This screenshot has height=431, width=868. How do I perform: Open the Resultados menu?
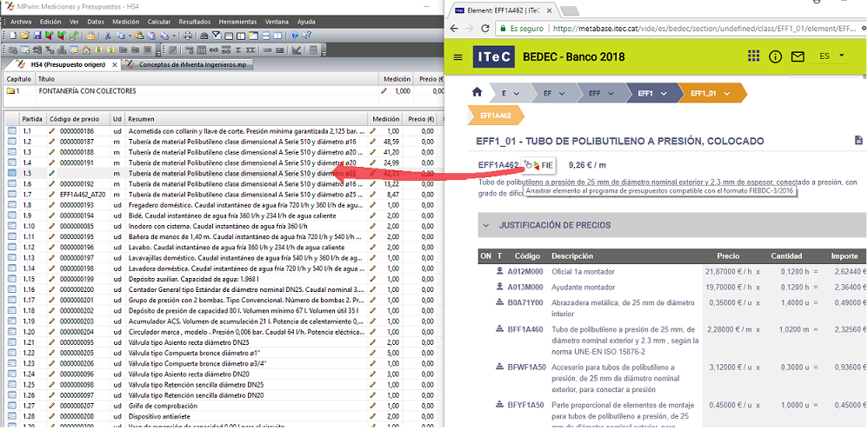(x=194, y=22)
